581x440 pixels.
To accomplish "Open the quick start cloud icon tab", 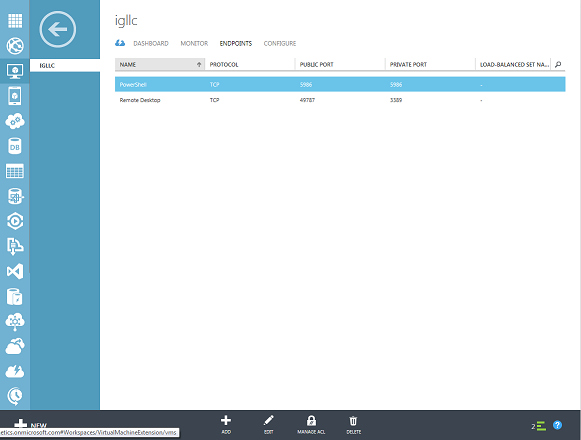I will [120, 43].
